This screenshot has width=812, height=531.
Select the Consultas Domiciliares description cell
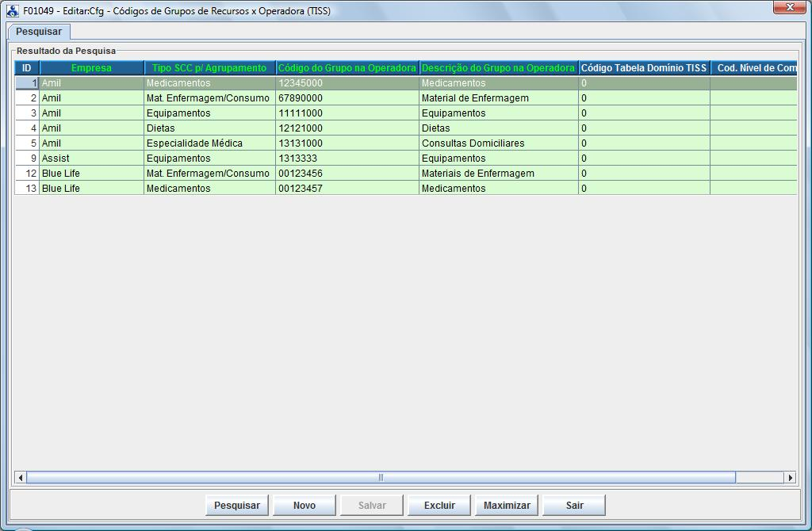point(498,143)
